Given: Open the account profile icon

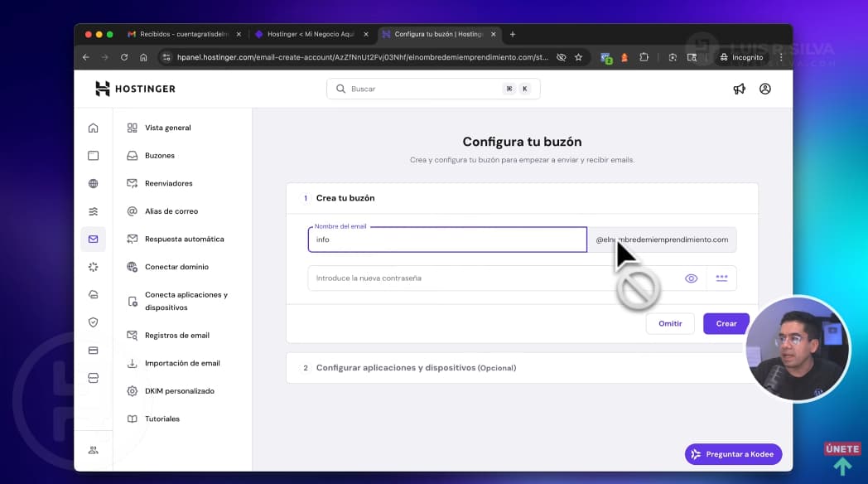Looking at the screenshot, I should click(765, 89).
